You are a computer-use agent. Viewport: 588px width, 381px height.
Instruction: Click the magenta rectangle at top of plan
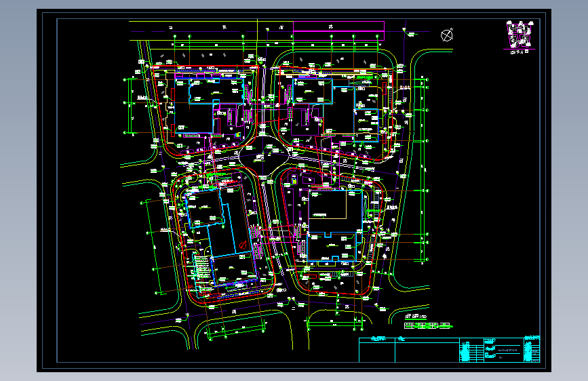tap(338, 31)
